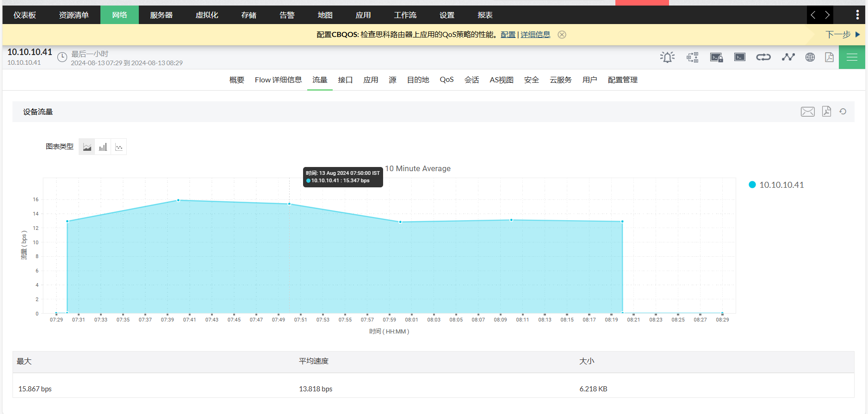Switch chart type to bar chart
The width and height of the screenshot is (868, 414).
point(103,147)
